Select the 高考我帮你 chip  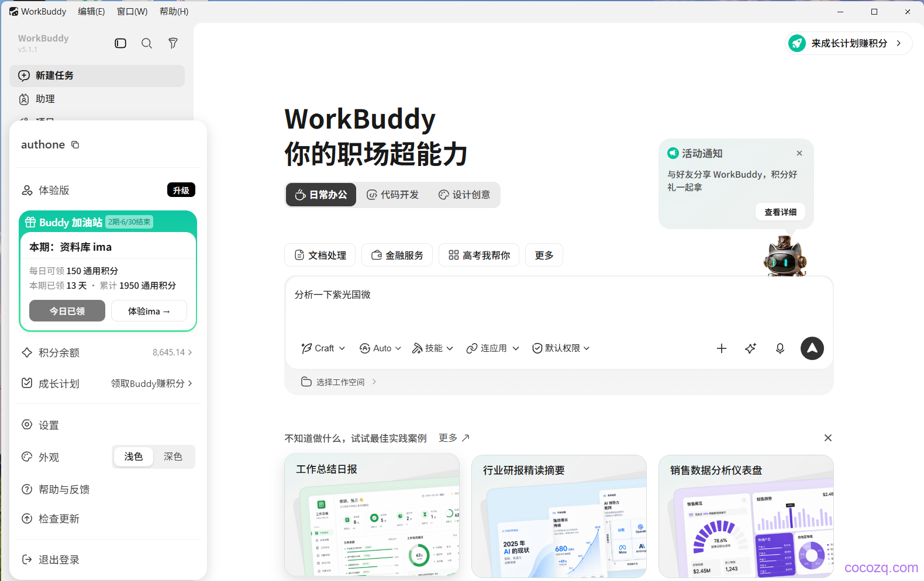479,255
